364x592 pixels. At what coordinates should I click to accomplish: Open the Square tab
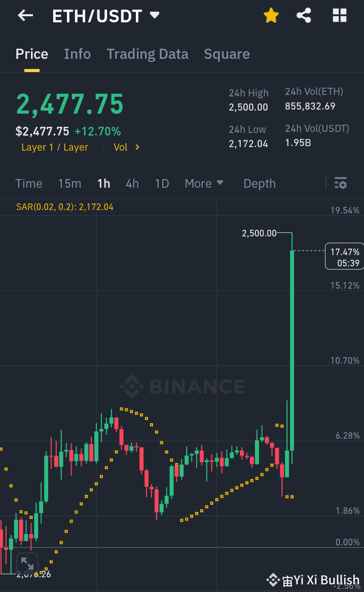coord(227,54)
